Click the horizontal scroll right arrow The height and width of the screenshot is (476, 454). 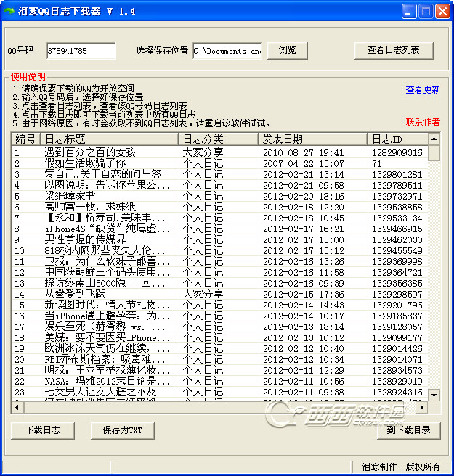click(x=422, y=407)
